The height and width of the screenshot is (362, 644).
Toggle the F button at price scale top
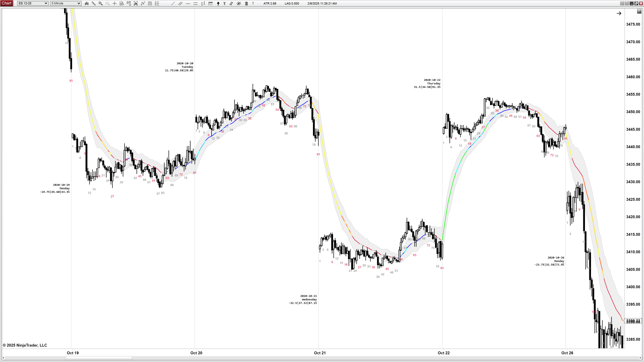click(x=639, y=11)
